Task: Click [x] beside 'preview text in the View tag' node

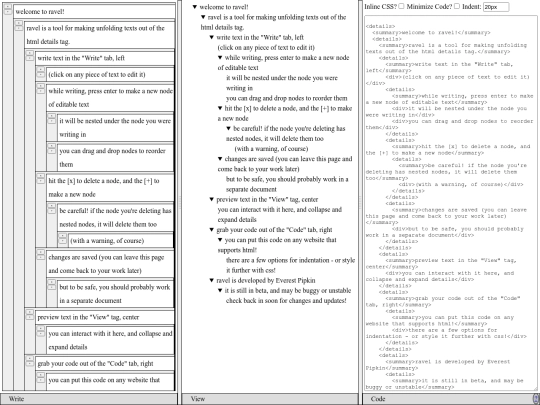Action: (x=30, y=312)
